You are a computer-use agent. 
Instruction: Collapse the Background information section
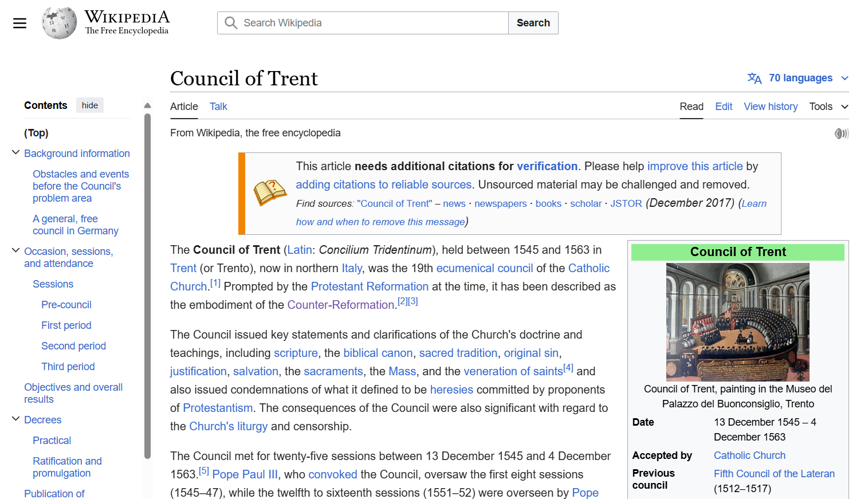coord(16,153)
